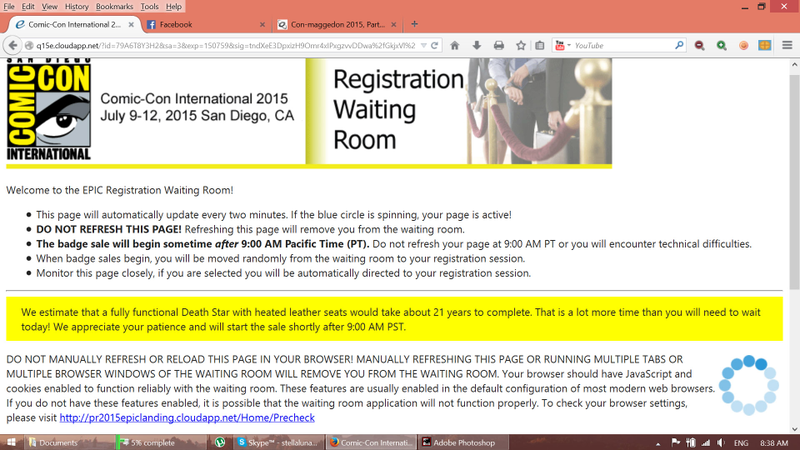This screenshot has height=450, width=800.
Task: Click the Comic-Con International logo
Action: pos(49,110)
